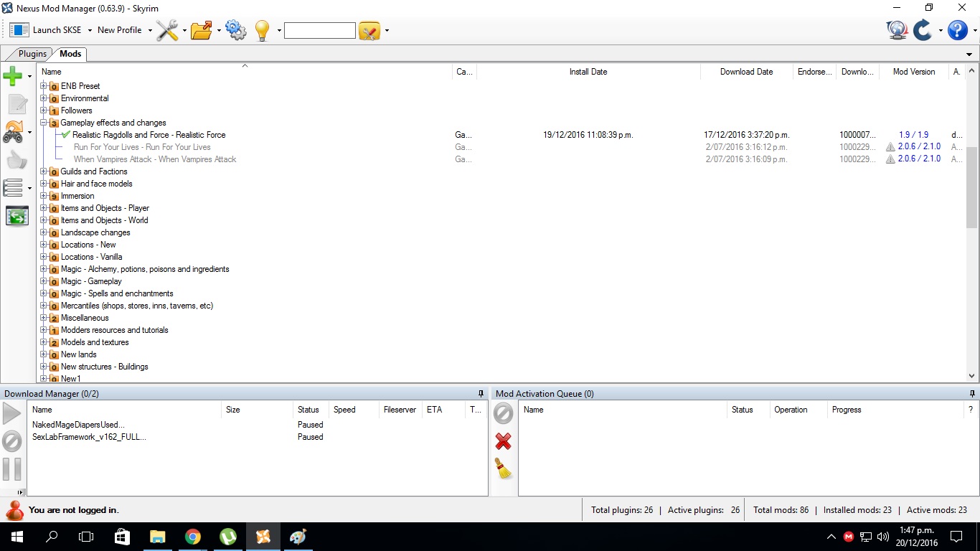Click the yellow note checkmark icon
Screen dimensions: 980x551
369,30
